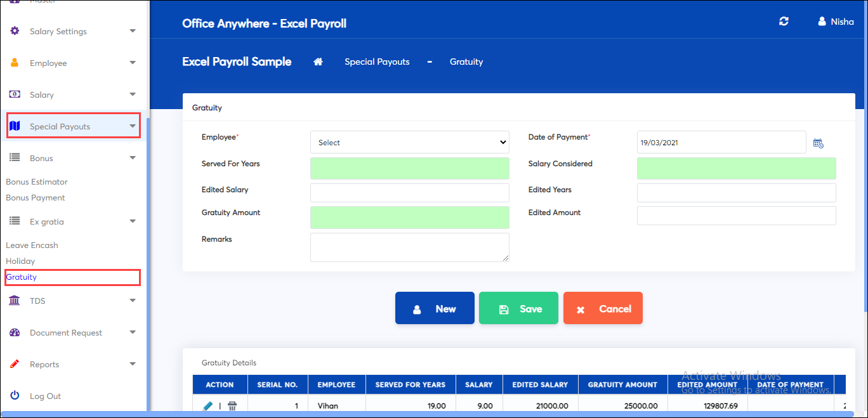Viewport: 868px width, 418px height.
Task: Open the TDS sidebar menu
Action: pyautogui.click(x=73, y=301)
